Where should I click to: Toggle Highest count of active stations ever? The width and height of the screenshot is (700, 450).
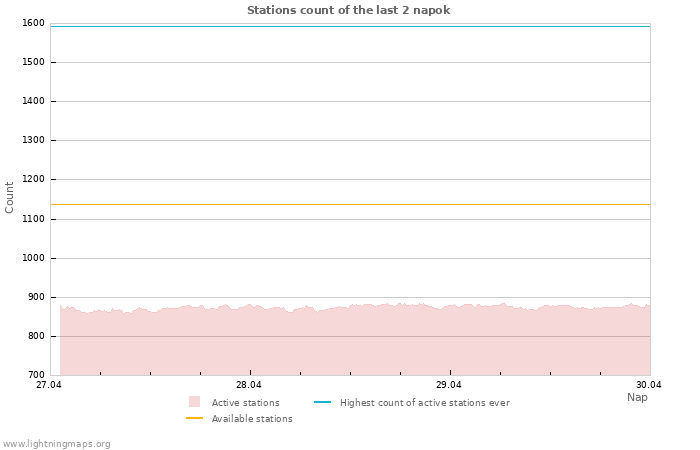pos(424,403)
